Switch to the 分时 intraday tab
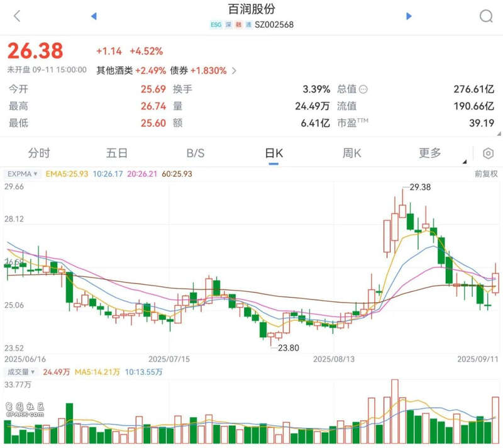Screen dimensions: 503x448 click(x=39, y=153)
